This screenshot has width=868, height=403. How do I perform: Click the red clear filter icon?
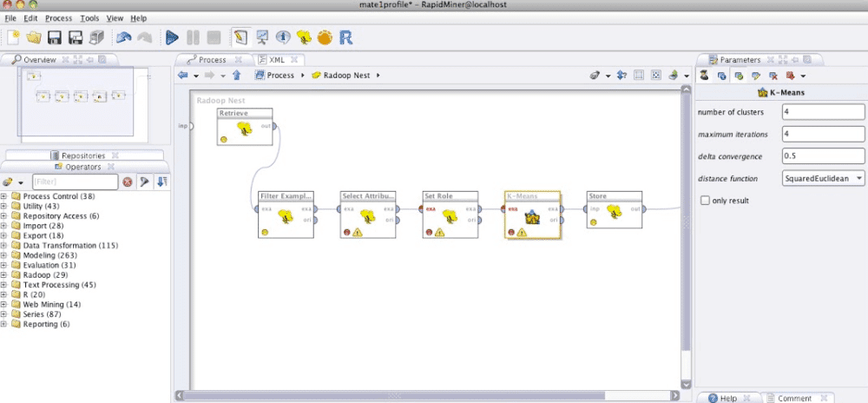coord(128,182)
